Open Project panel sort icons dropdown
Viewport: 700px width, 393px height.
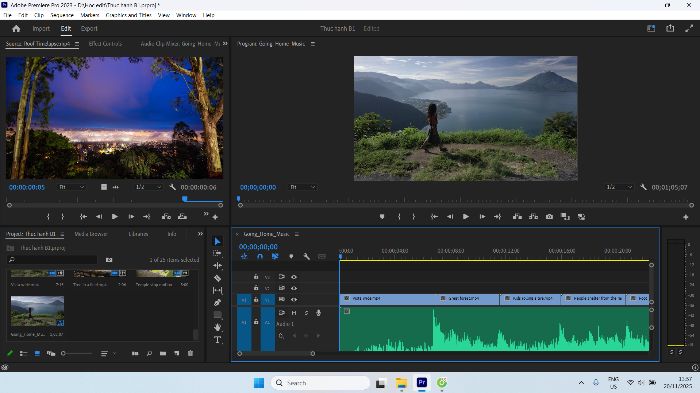(x=107, y=353)
